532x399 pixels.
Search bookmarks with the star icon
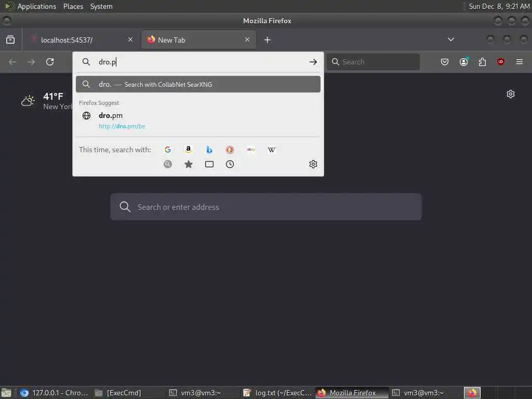click(x=188, y=164)
